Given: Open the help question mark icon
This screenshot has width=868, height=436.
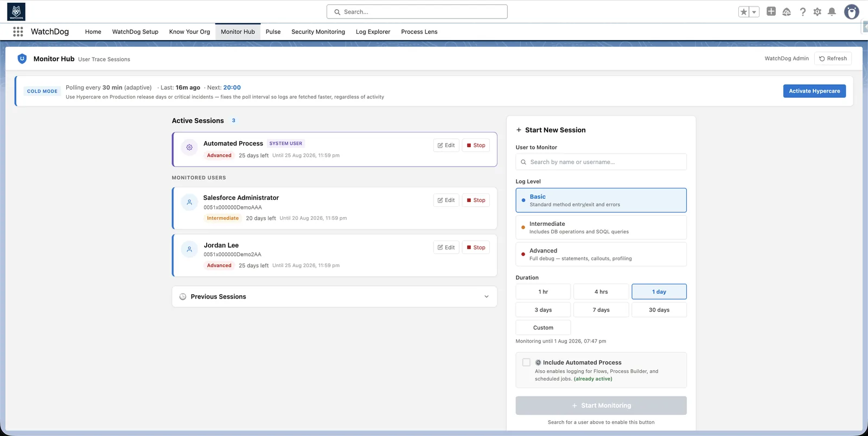Looking at the screenshot, I should point(802,11).
